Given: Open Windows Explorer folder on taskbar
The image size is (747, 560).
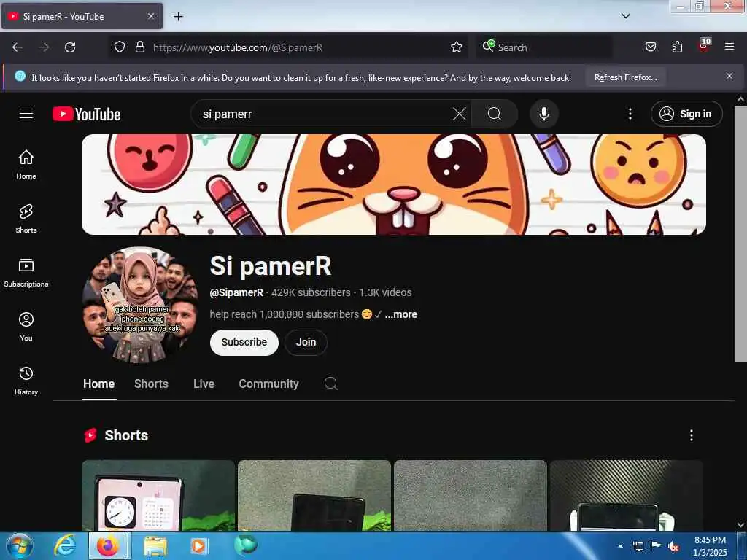Looking at the screenshot, I should [x=155, y=545].
